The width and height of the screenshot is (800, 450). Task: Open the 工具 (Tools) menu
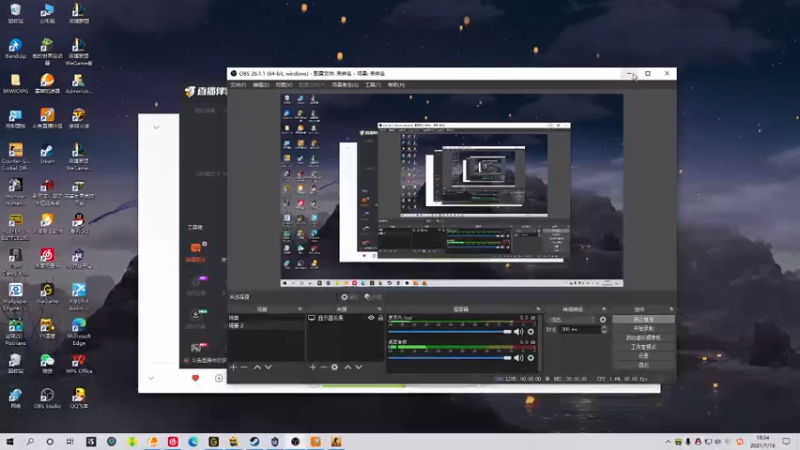coord(372,85)
